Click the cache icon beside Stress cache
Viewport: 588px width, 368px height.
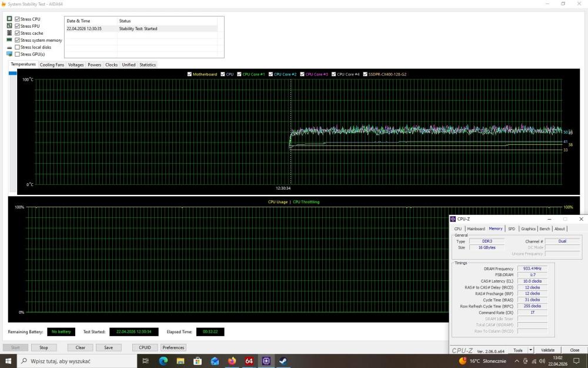(9, 32)
